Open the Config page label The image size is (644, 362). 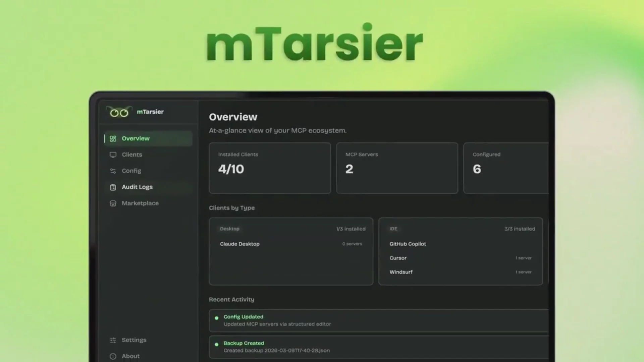tap(131, 171)
